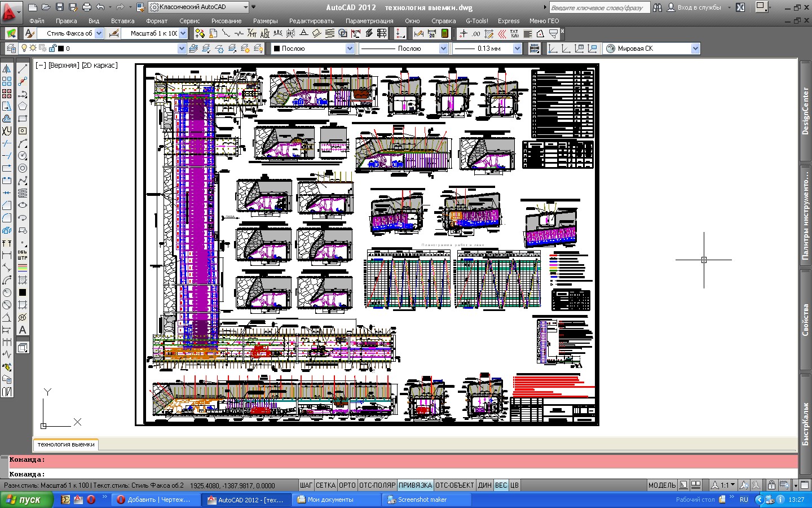Viewport: 812px width, 508px height.
Task: Open Мои документы taskbar window
Action: click(x=337, y=500)
